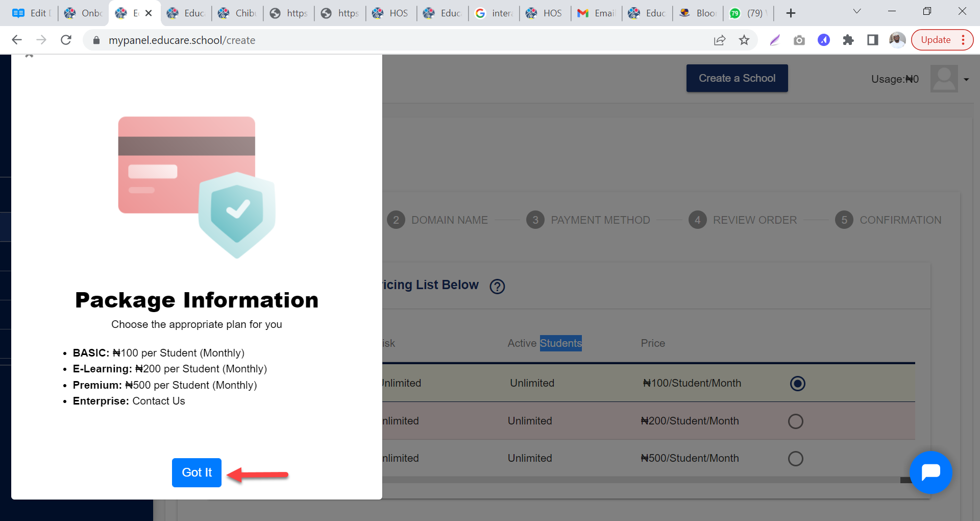Screen dimensions: 980x521
Task: Open a new tab with plus icon
Action: 791,13
